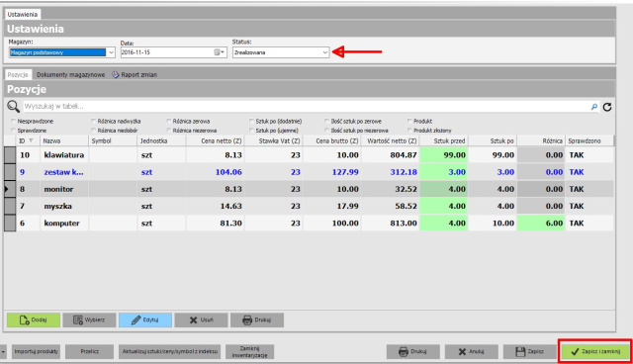Switch to the Pozycje tab
633x364 pixels.
(18, 74)
